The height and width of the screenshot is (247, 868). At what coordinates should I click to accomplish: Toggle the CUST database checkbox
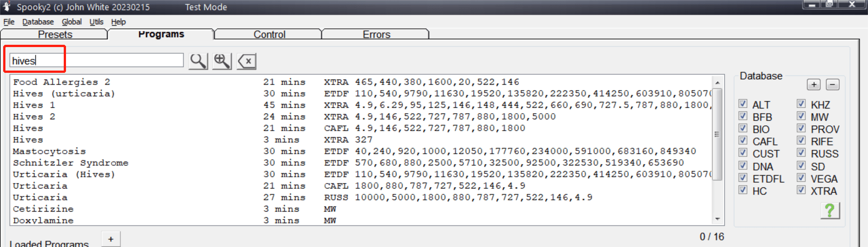coord(743,152)
